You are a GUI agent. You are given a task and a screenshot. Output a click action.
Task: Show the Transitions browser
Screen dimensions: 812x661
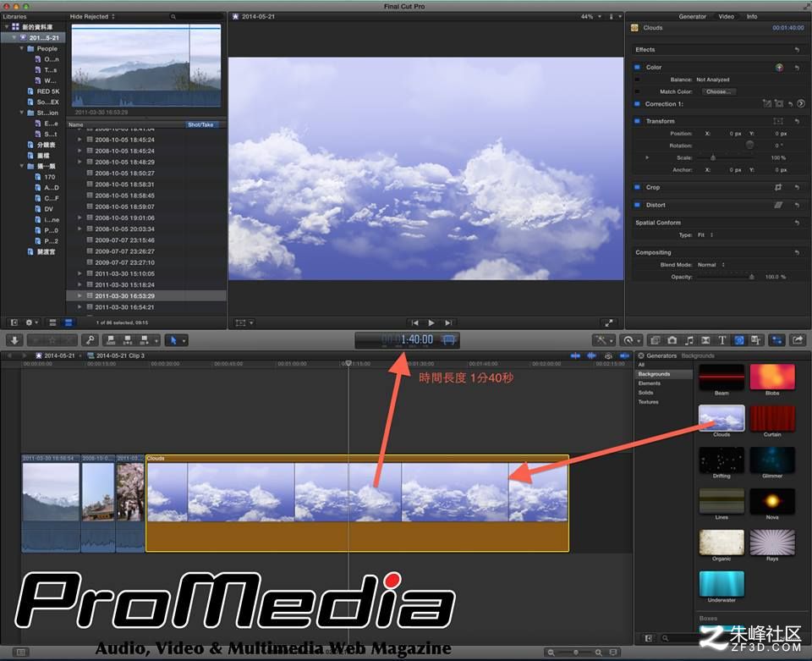[705, 340]
